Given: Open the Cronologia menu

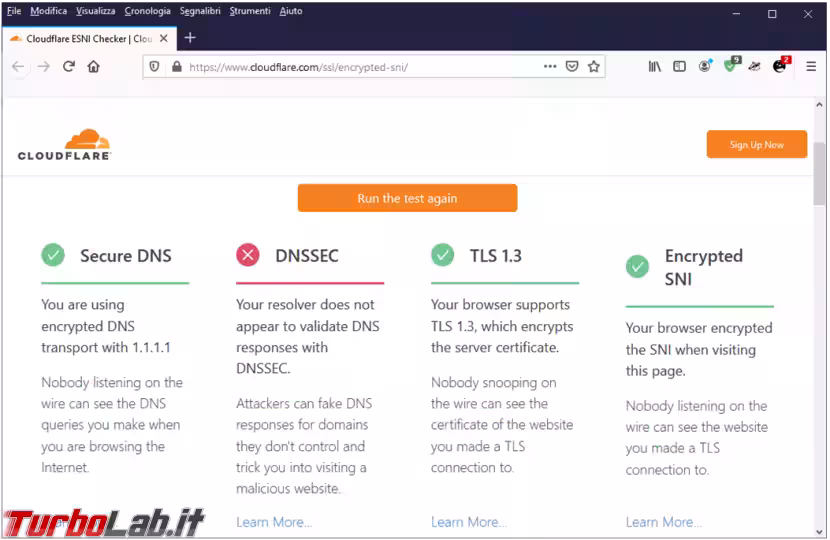Looking at the screenshot, I should 147,11.
